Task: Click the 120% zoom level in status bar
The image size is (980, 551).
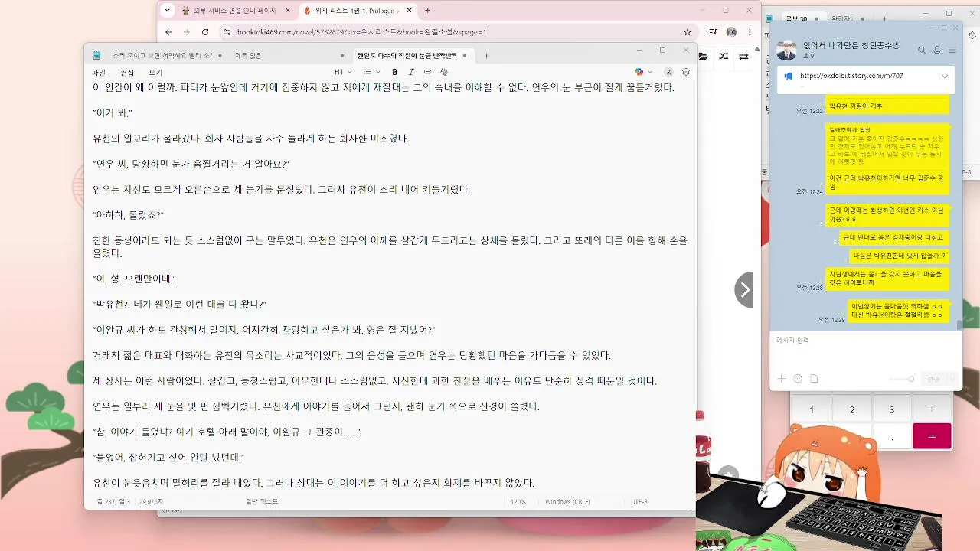Action: point(518,502)
